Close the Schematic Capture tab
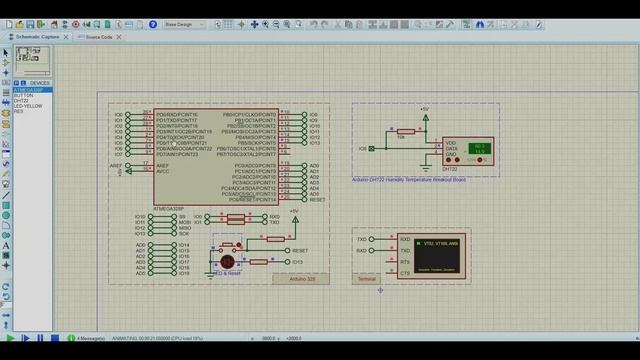The height and width of the screenshot is (360, 640). coord(66,37)
